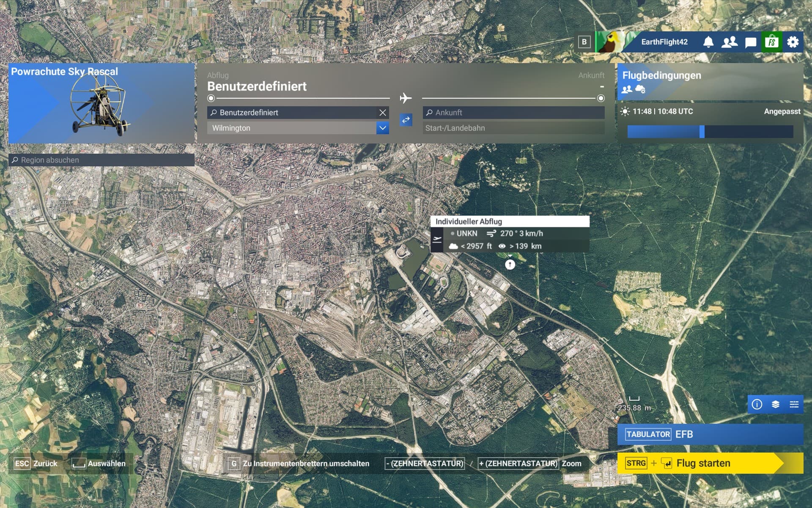The image size is (812, 508).
Task: Swap departure and arrival airports
Action: tap(406, 120)
